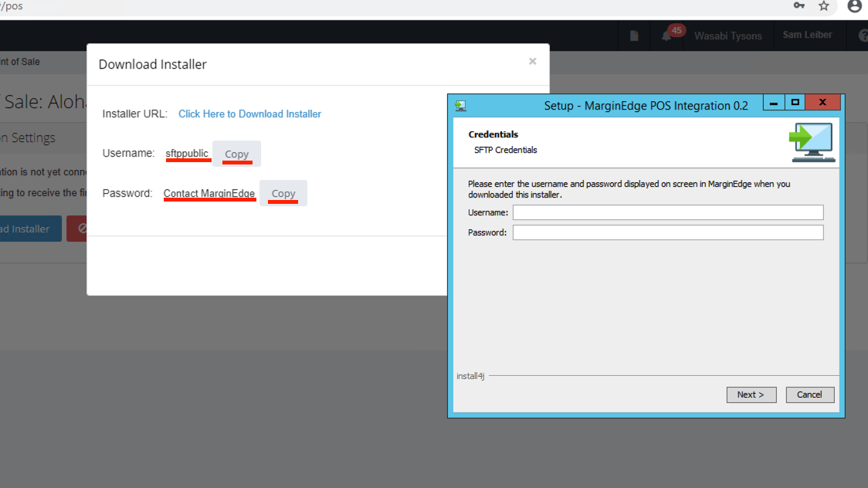Image resolution: width=868 pixels, height=488 pixels.
Task: Click the Setup window installer title icon
Action: [x=460, y=106]
